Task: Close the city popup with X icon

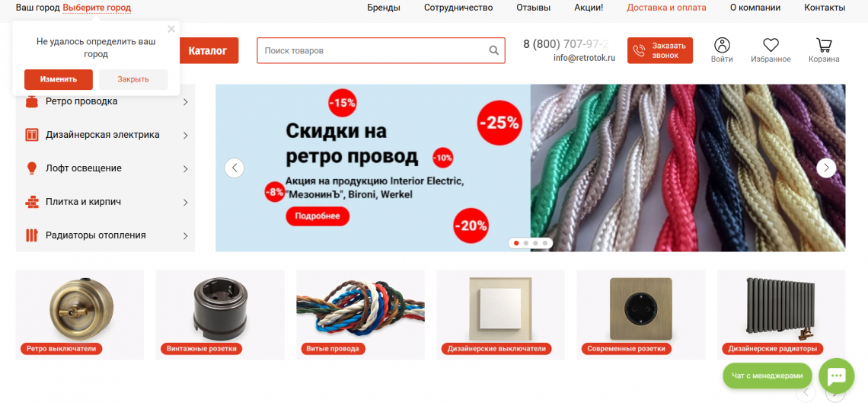Action: coord(171,30)
